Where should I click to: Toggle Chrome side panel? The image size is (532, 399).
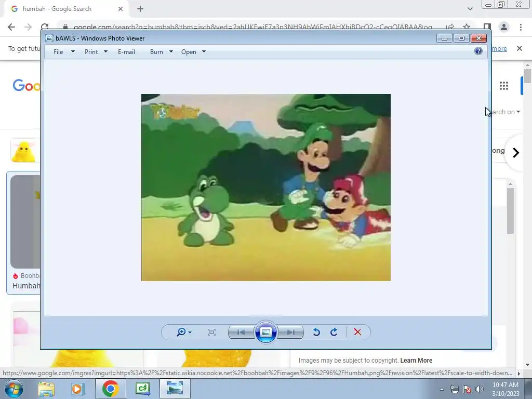487,27
